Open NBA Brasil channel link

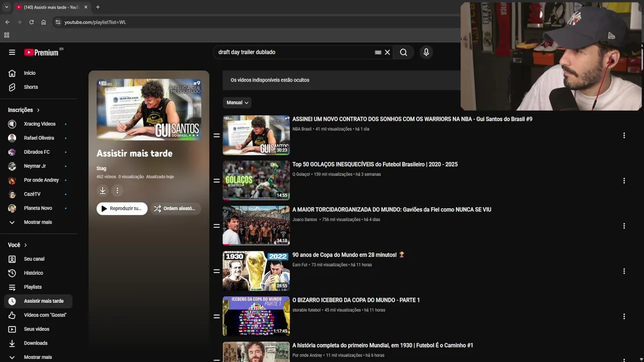coord(302,129)
